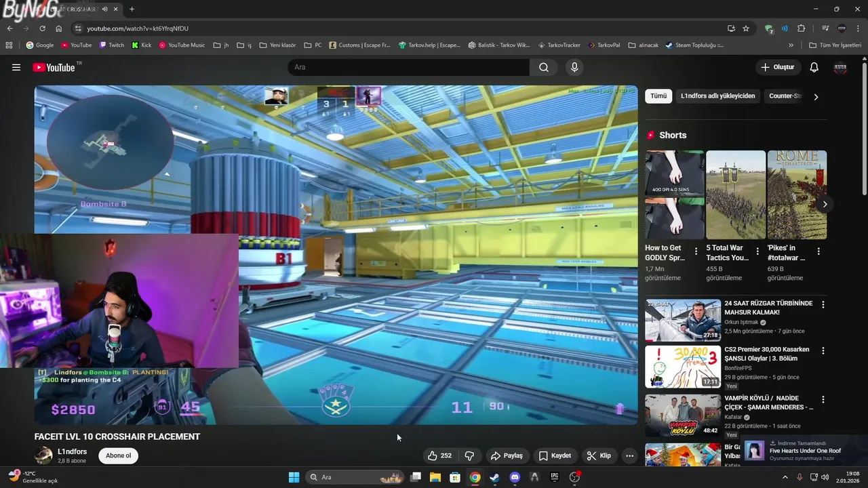
Task: Open the 'How to Get GODLY' short thumbnail
Action: (675, 195)
